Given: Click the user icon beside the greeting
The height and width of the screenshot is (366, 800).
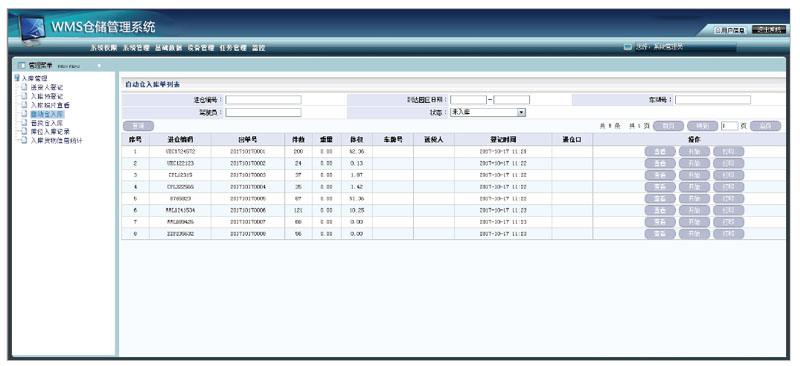Looking at the screenshot, I should 628,47.
